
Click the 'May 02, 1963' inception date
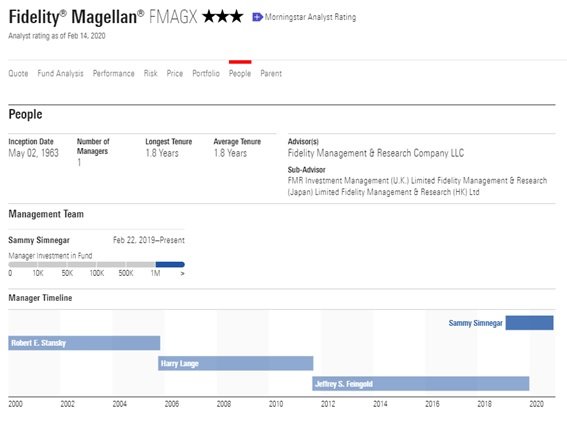[x=33, y=153]
